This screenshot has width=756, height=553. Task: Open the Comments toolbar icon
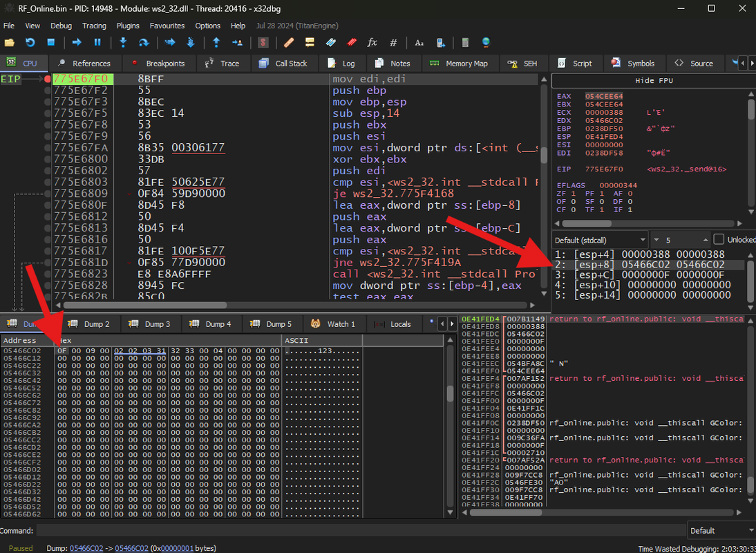310,42
